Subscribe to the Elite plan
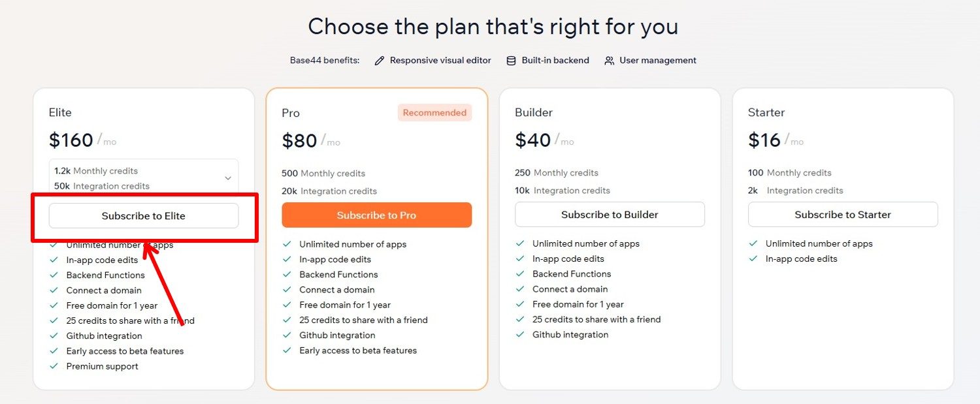980x404 pixels. [x=144, y=216]
